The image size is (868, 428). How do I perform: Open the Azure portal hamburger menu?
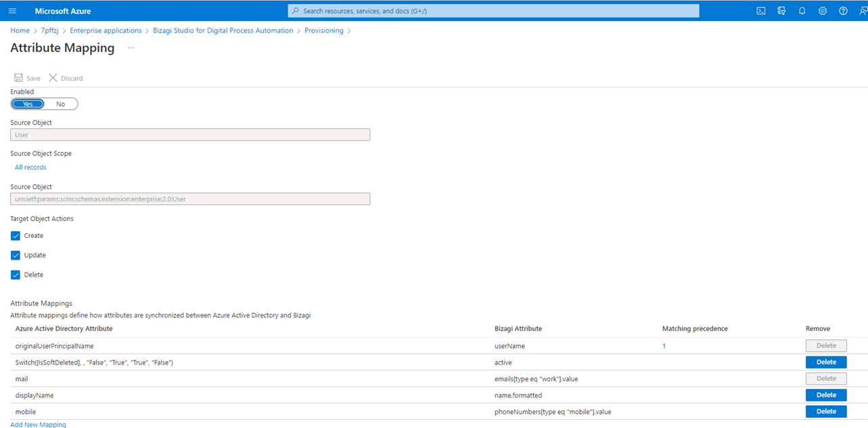tap(12, 11)
